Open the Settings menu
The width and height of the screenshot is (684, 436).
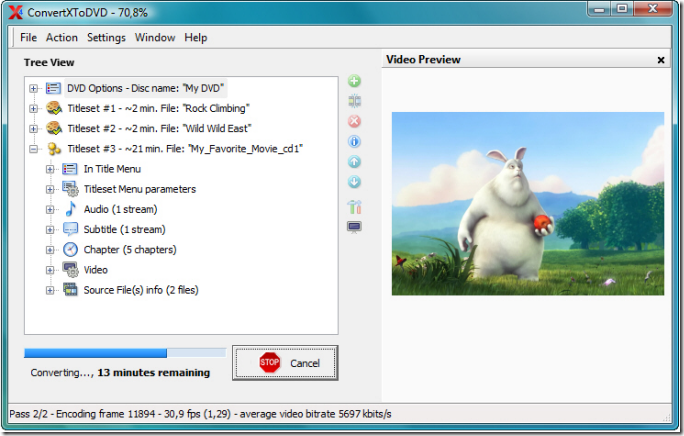[106, 38]
